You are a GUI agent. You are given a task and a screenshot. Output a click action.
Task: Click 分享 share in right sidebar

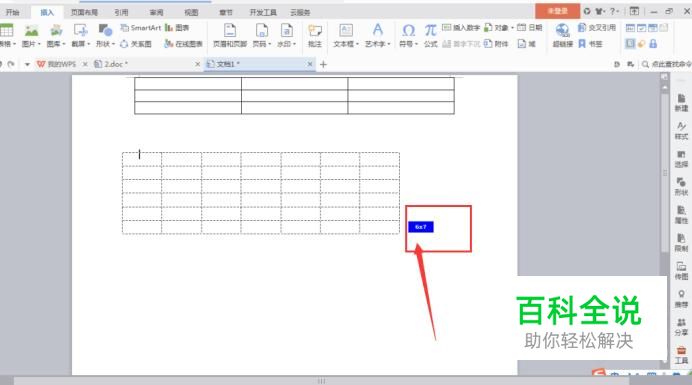[x=681, y=327]
